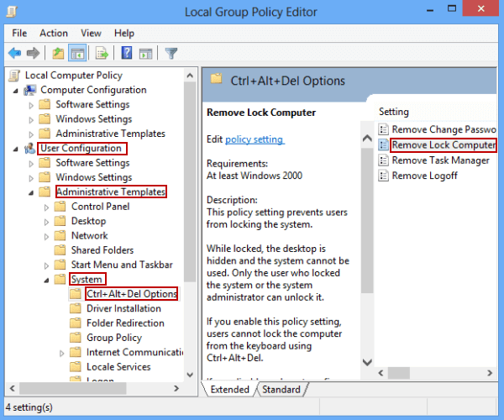Viewport: 504px width, 420px height.
Task: Click tree pane horizontal scroll left arrow
Action: tap(13, 388)
